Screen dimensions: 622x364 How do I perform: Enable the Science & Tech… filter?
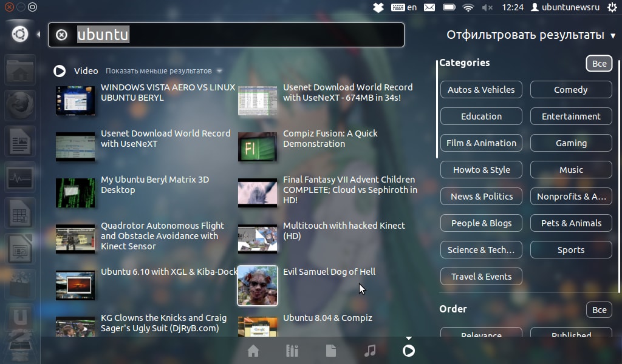tap(481, 249)
